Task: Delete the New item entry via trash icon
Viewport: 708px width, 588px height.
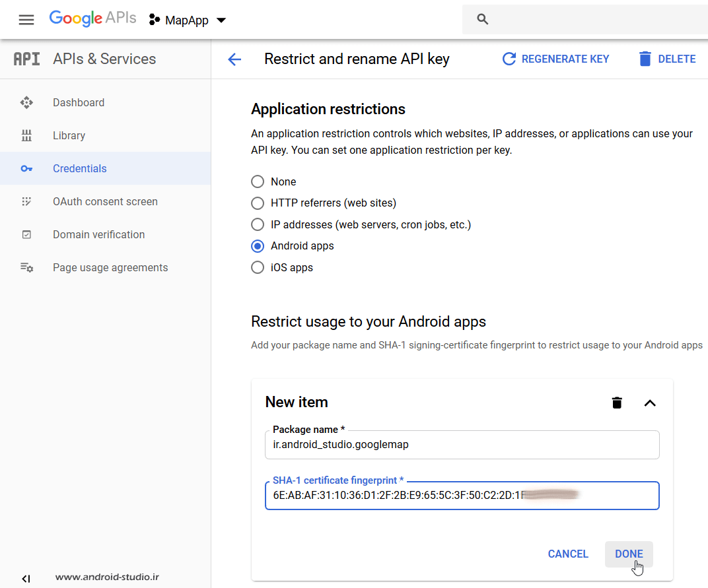Action: click(617, 403)
